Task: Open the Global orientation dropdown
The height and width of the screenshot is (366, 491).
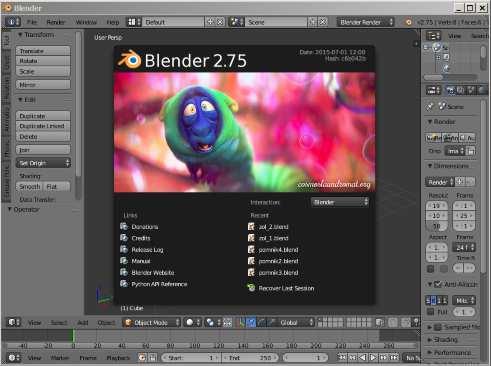Action: click(x=296, y=322)
